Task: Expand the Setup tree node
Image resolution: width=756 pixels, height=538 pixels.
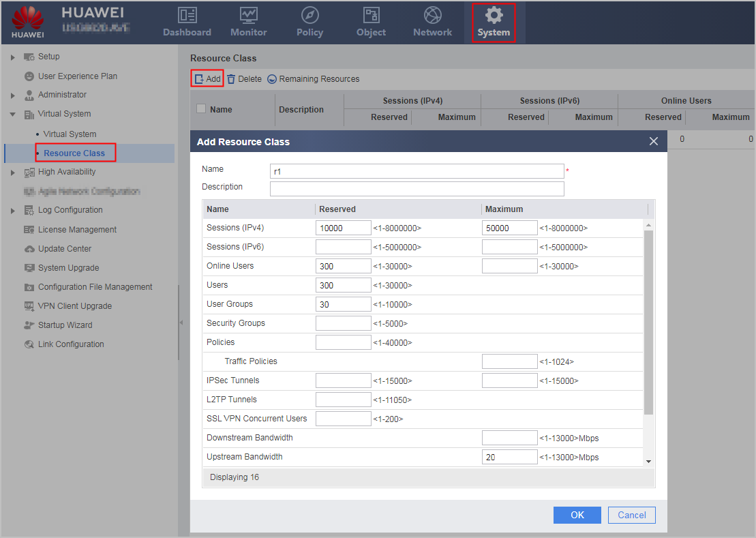Action: pos(13,57)
